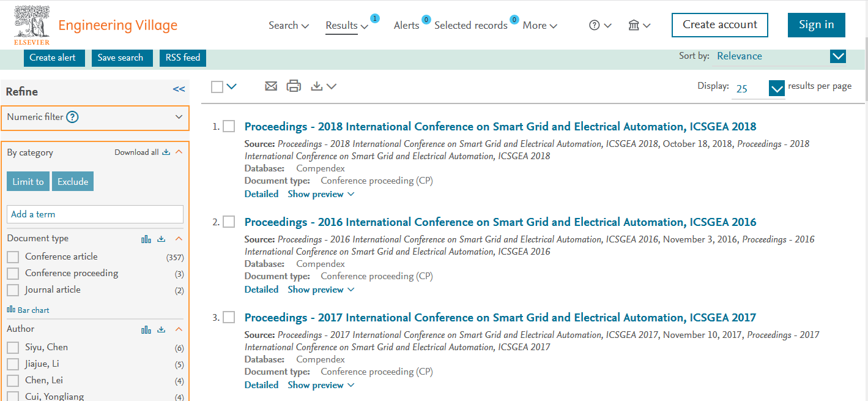Open the download format dropdown chevron
Screen dimensions: 868x401
point(332,87)
